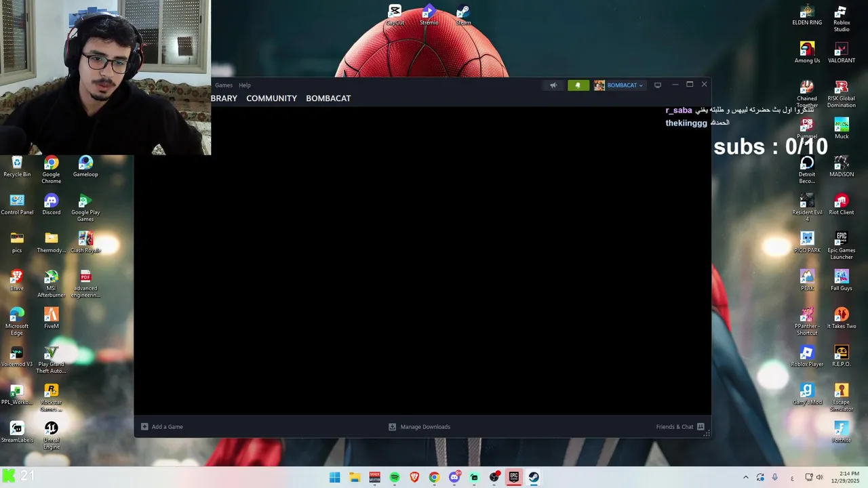The height and width of the screenshot is (488, 868).
Task: Select the MSI Afterburner desktop icon
Action: pos(51,284)
